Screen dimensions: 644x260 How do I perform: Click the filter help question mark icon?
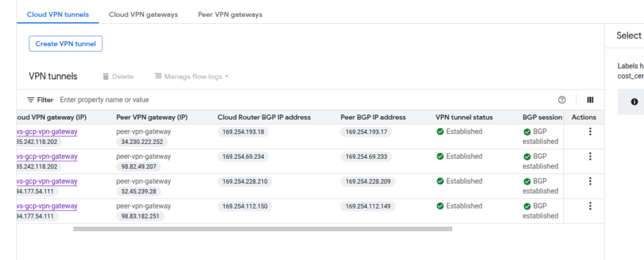(x=562, y=100)
